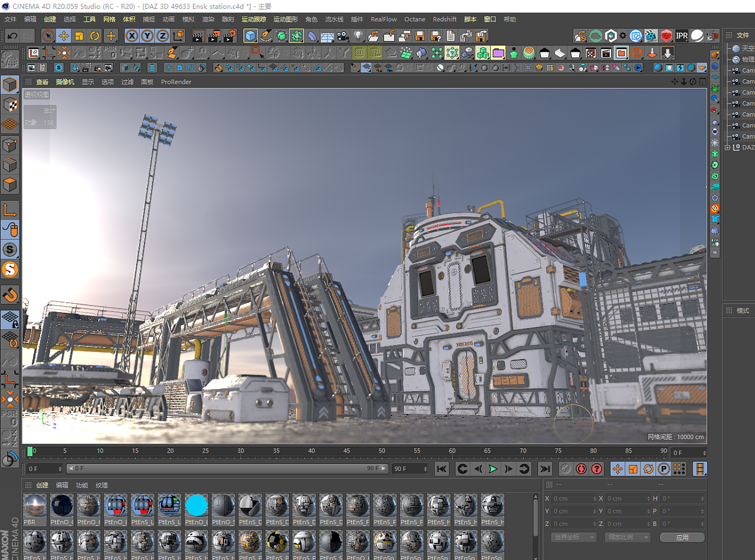Viewport: 755px width, 560px height.
Task: Add a light object with the bulb icon
Action: (358, 36)
